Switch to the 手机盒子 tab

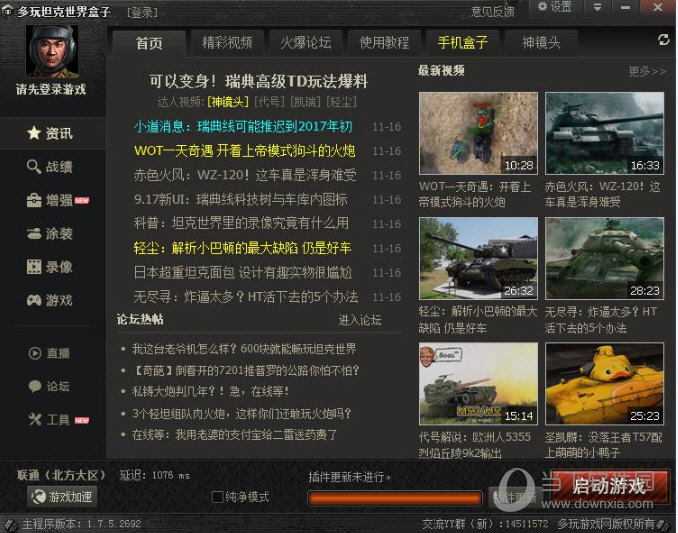click(463, 43)
